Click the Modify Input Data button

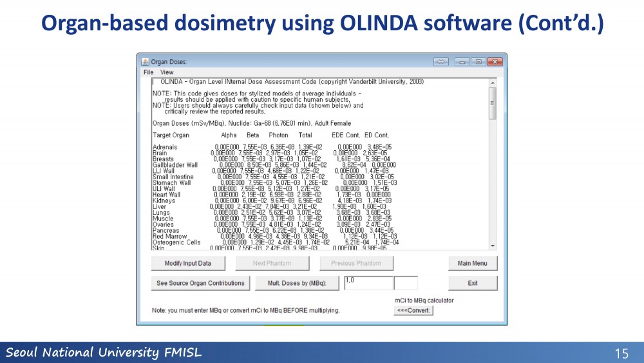[x=188, y=263]
